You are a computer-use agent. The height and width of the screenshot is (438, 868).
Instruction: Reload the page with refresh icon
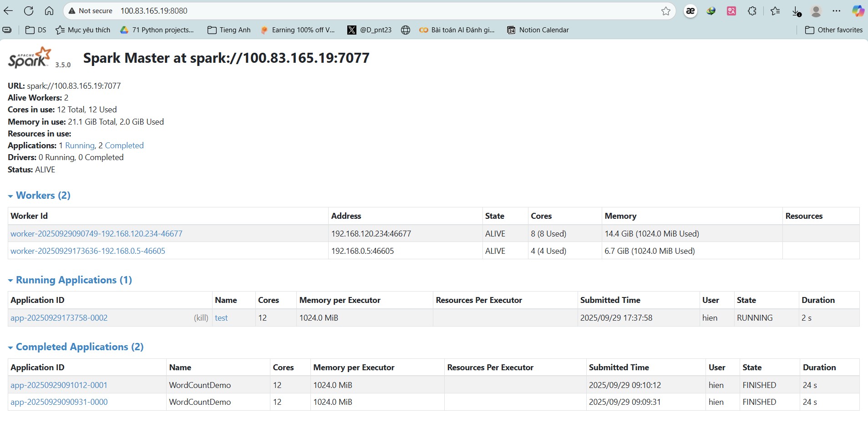[x=29, y=11]
